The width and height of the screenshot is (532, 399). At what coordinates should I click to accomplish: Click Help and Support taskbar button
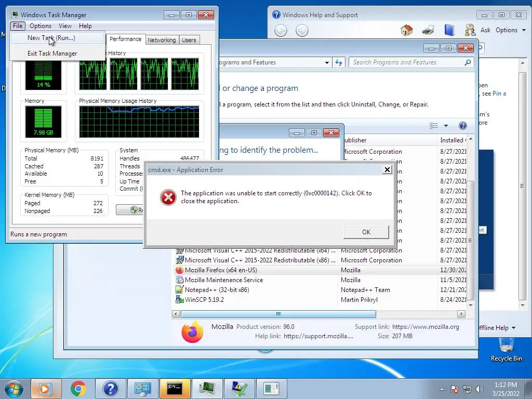click(111, 389)
